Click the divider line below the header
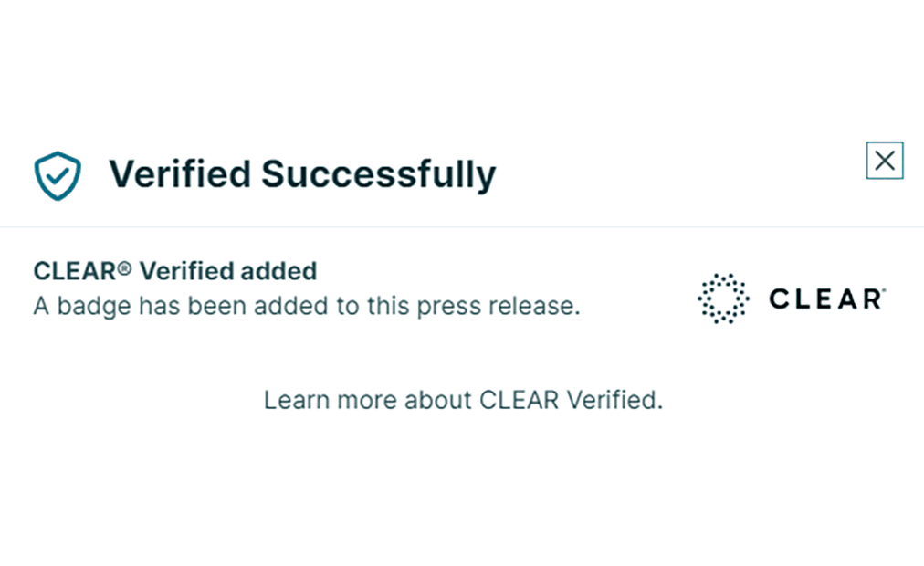This screenshot has width=924, height=566. tap(462, 226)
